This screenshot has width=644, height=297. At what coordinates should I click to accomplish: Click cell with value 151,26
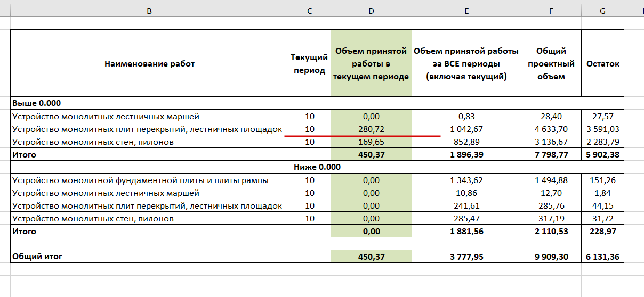(602, 180)
